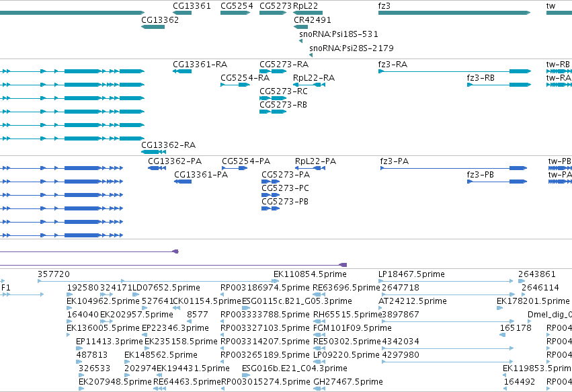Click EST label 2643861
The height and width of the screenshot is (392, 572).
point(536,274)
